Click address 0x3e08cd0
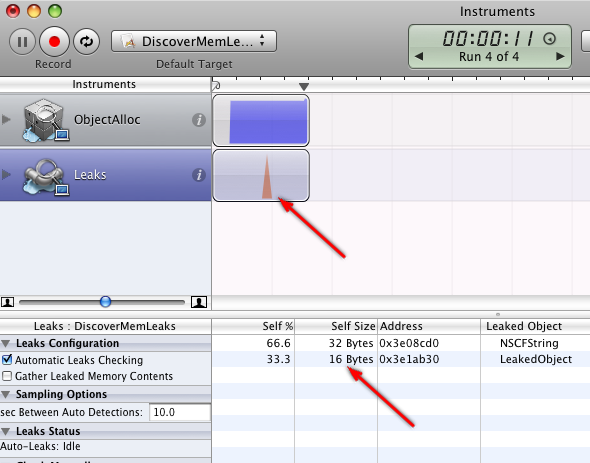 tap(409, 343)
